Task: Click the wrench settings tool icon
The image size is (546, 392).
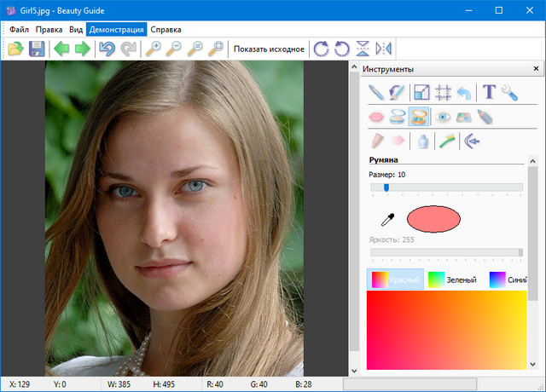Action: pos(509,92)
